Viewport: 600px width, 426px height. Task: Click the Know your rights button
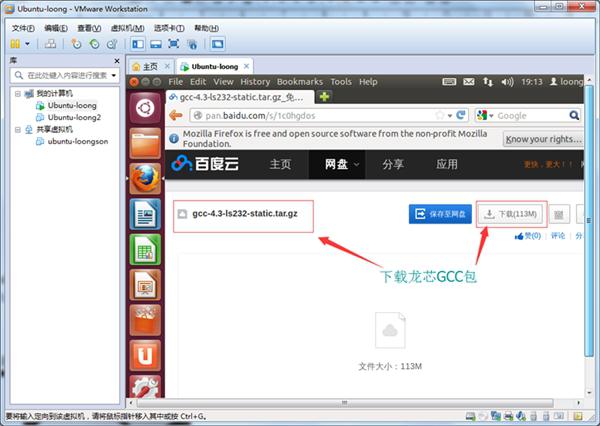pyautogui.click(x=543, y=139)
